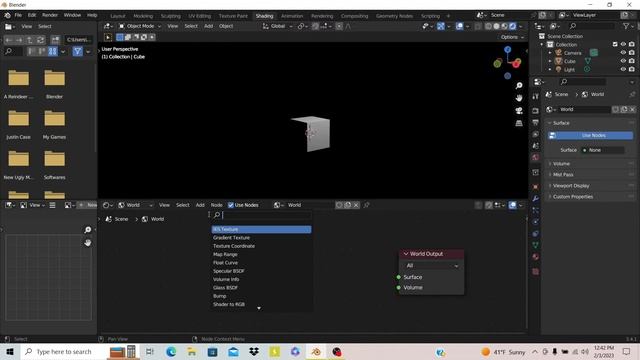Open the Blender folder in file browser
640x360 pixels.
pos(54,84)
